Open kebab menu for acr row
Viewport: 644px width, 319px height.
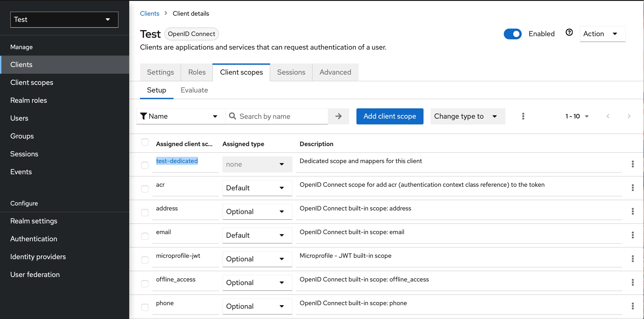(633, 188)
